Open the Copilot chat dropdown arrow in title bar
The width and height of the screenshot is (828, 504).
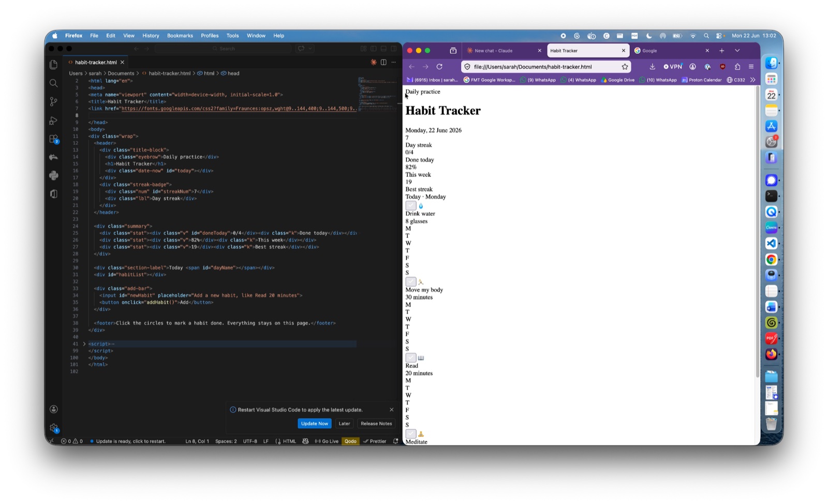pos(310,48)
